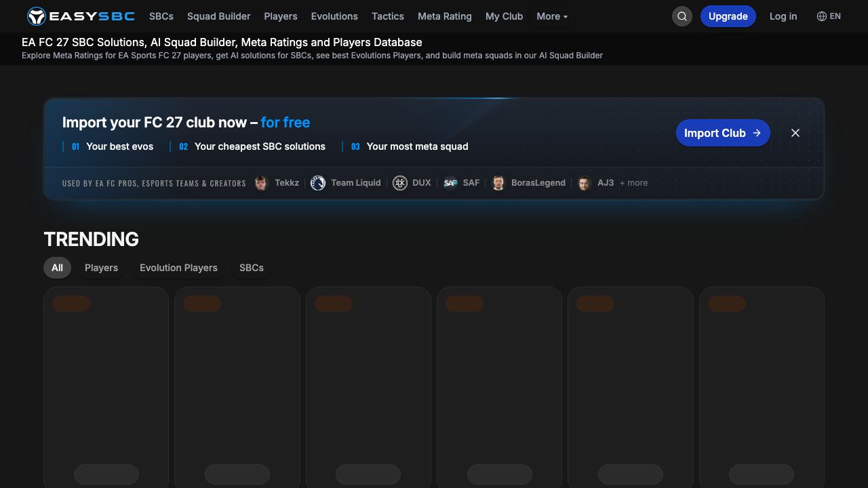Click the Team Liquid logo
This screenshot has width=868, height=488.
[x=318, y=183]
